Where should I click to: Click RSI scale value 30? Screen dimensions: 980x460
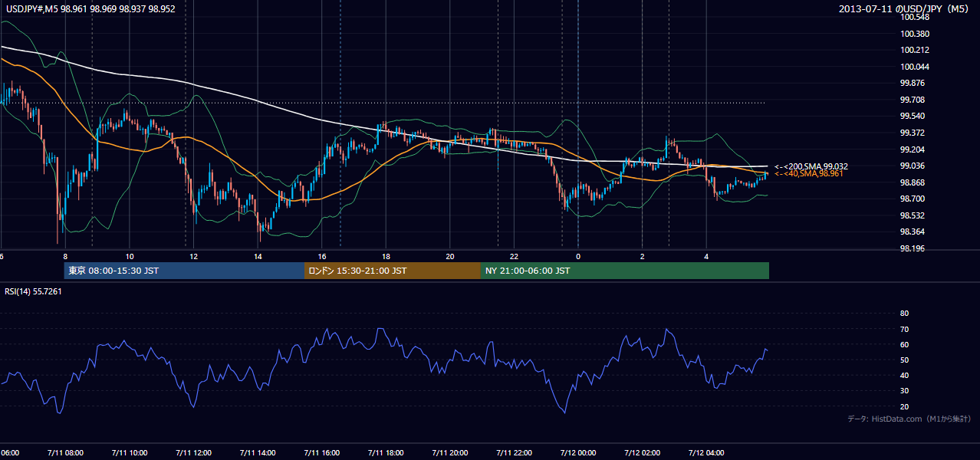tap(904, 391)
